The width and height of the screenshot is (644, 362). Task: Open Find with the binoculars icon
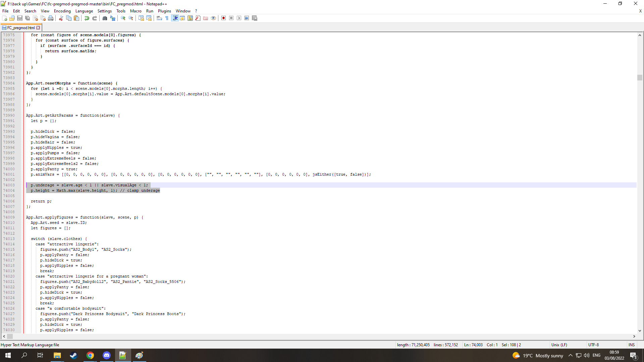coord(105,18)
